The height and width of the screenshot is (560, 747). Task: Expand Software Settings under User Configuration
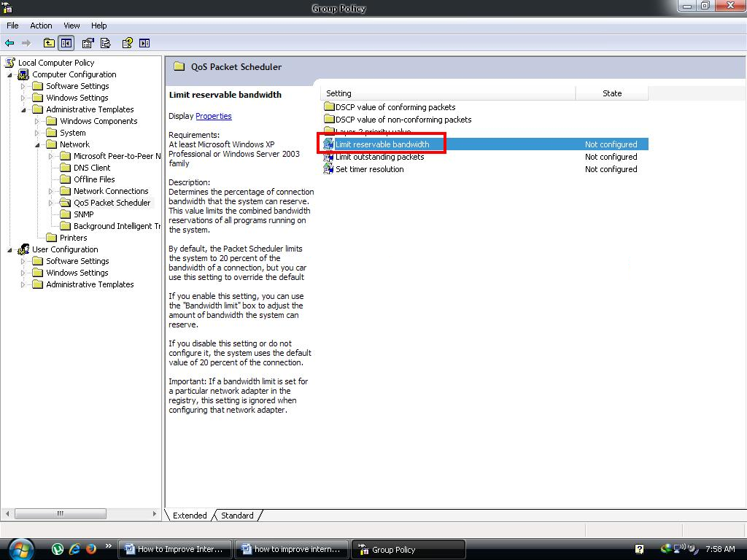click(x=23, y=262)
